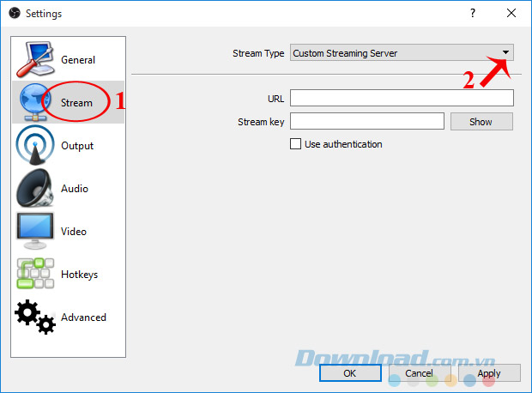Expand the Stream Type dropdown arrow
Image resolution: width=532 pixels, height=393 pixels.
click(x=505, y=52)
